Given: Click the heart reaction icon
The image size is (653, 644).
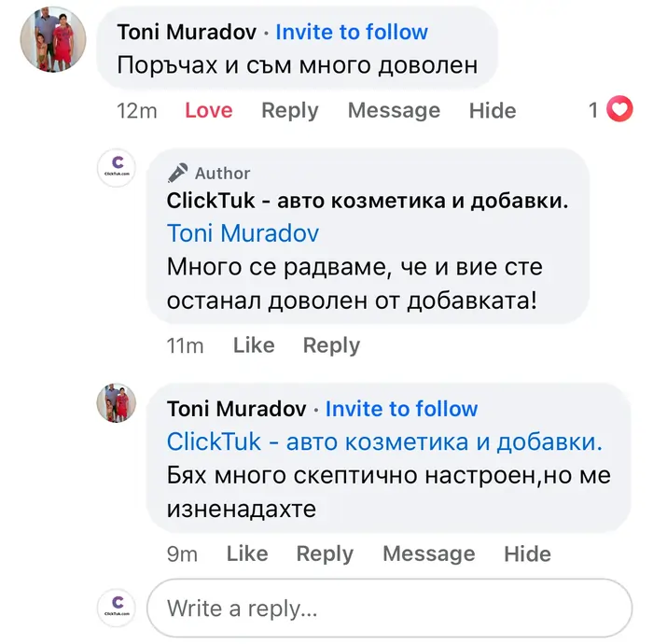Looking at the screenshot, I should click(x=619, y=110).
